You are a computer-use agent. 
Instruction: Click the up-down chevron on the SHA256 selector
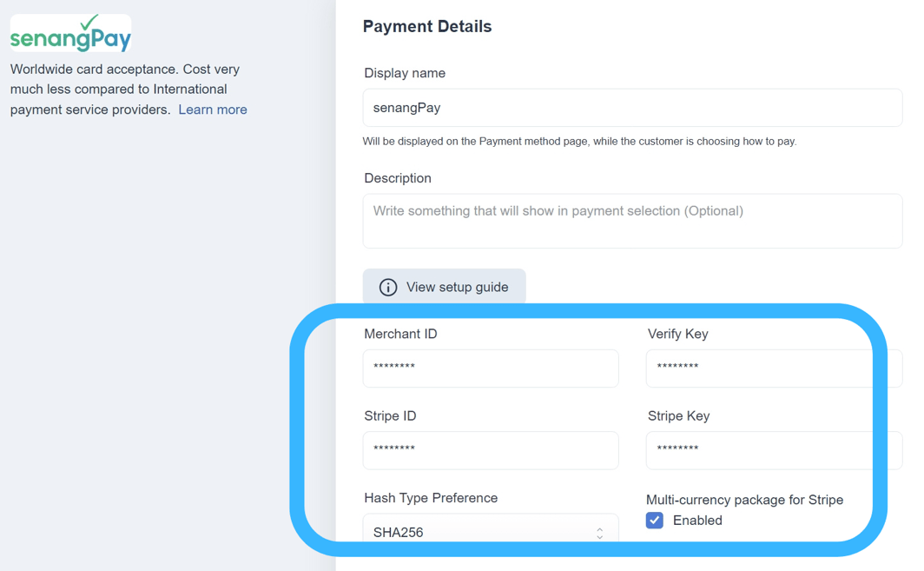tap(599, 532)
